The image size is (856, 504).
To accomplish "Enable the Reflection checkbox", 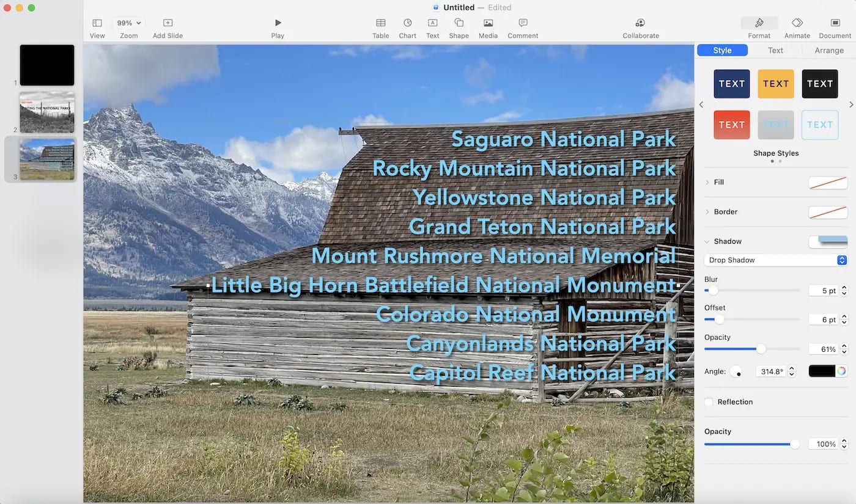I will click(709, 401).
